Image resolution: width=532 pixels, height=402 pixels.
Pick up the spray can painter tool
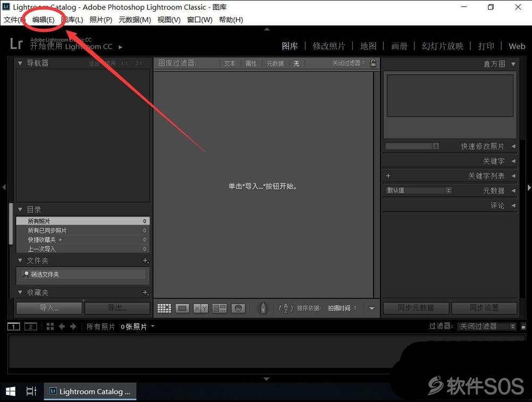263,308
